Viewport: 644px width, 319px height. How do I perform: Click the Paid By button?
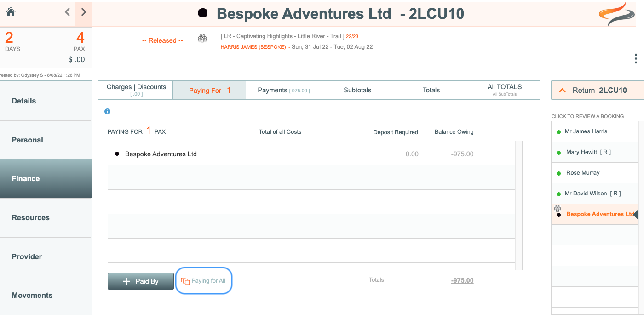141,281
